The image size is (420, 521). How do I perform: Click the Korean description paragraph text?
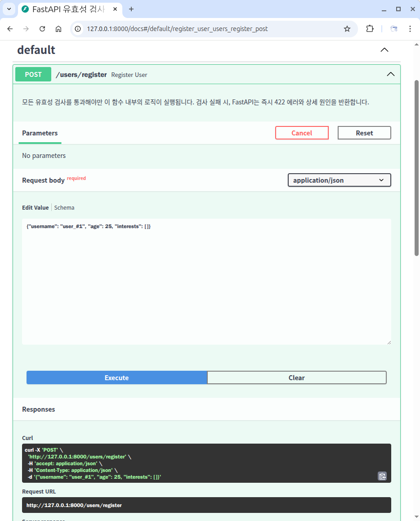(x=196, y=102)
